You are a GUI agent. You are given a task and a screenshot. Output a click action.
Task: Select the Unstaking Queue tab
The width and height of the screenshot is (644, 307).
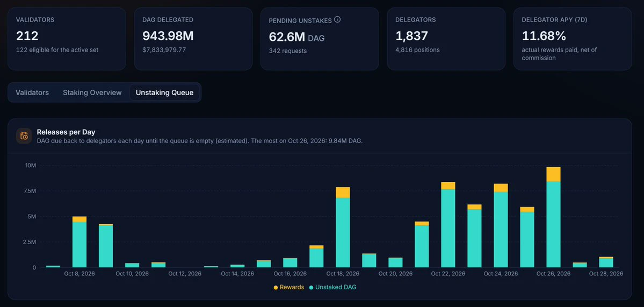pos(164,92)
